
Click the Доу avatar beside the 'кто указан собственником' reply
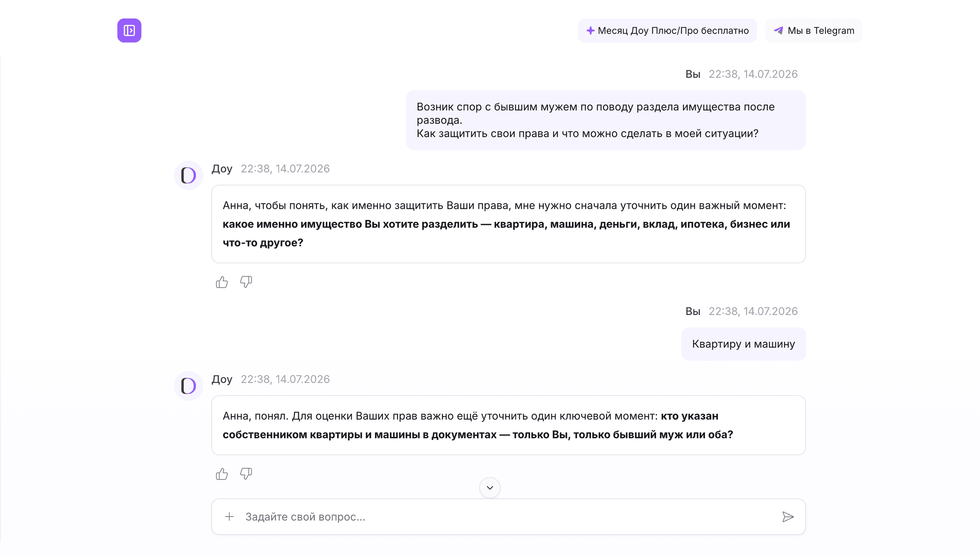point(188,386)
